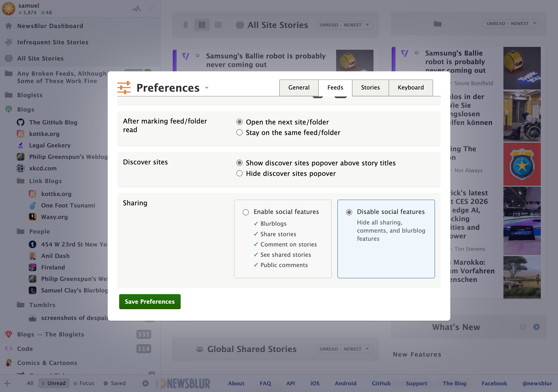Go to next What's New arrow
The height and width of the screenshot is (392, 558).
point(536,327)
